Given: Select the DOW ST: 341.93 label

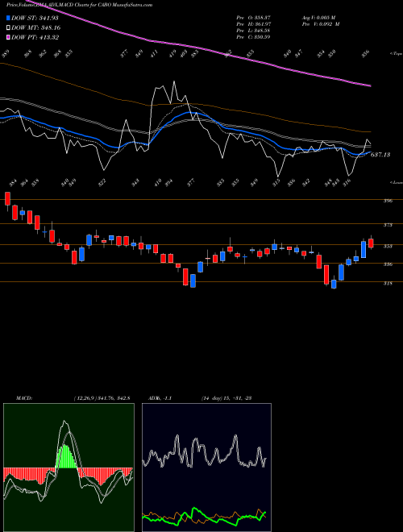Looking at the screenshot, I should pyautogui.click(x=35, y=18).
